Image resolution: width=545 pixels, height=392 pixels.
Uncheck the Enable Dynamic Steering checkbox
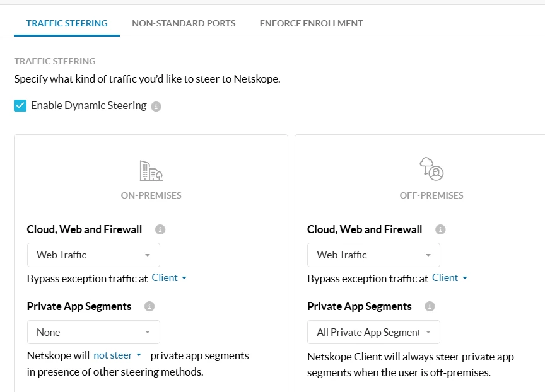[x=20, y=105]
